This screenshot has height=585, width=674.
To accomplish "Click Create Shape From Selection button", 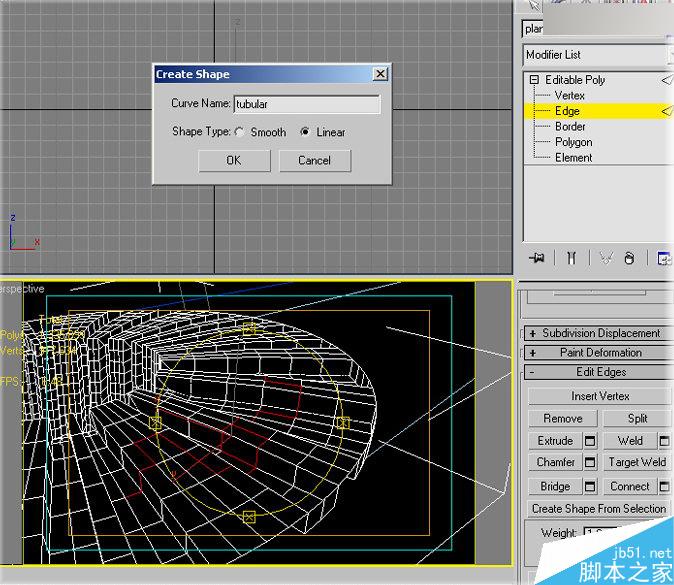I will click(x=598, y=509).
